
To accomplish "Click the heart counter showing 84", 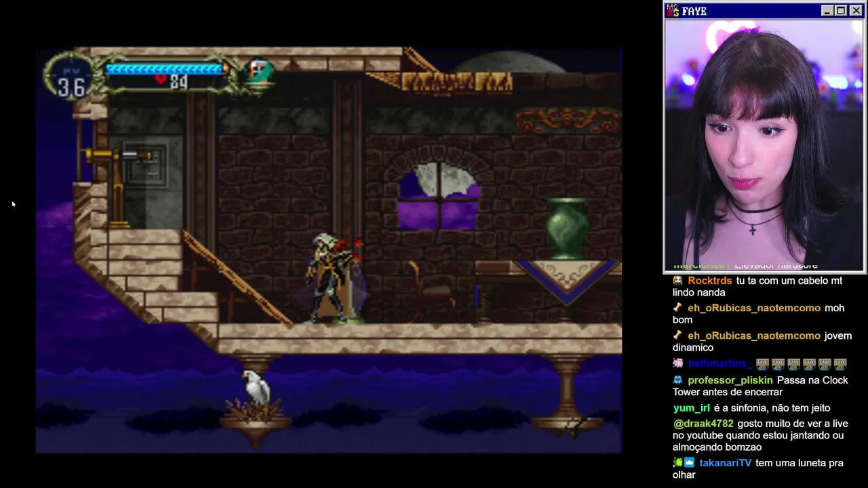I will click(x=171, y=81).
